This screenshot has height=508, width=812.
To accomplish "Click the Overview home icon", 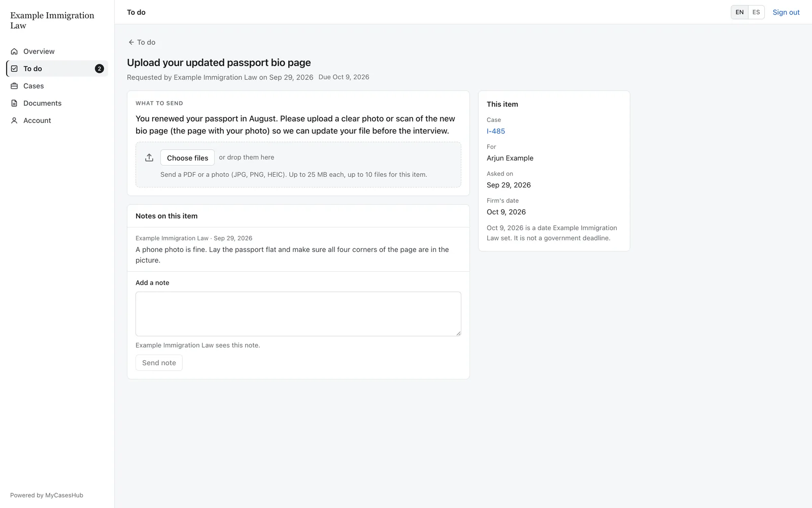I will pyautogui.click(x=14, y=51).
